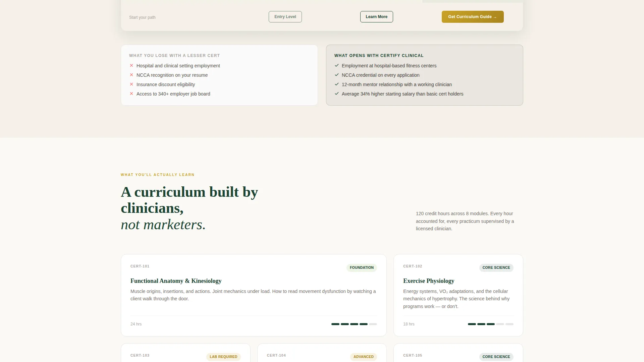The height and width of the screenshot is (362, 644).
Task: Click the 'not marketers.' italic heading line
Action: tap(163, 225)
